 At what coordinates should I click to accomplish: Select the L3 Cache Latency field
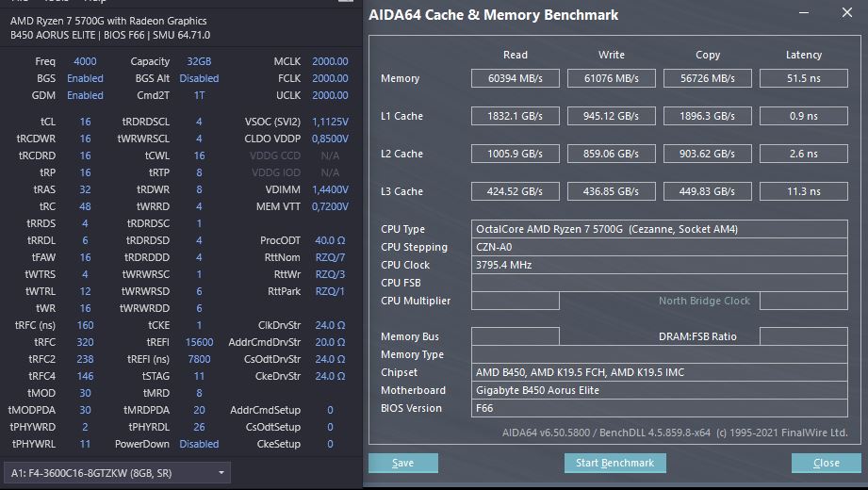(x=803, y=191)
